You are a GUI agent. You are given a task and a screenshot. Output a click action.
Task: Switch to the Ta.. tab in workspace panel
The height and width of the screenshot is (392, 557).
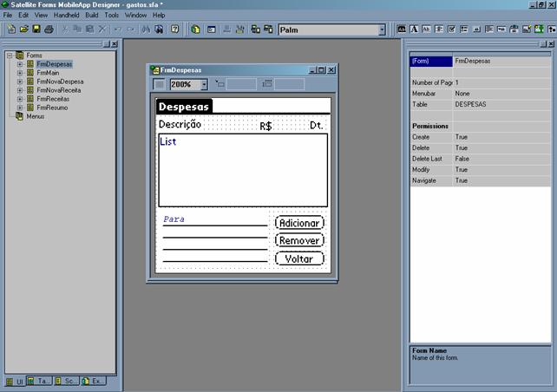pos(40,381)
